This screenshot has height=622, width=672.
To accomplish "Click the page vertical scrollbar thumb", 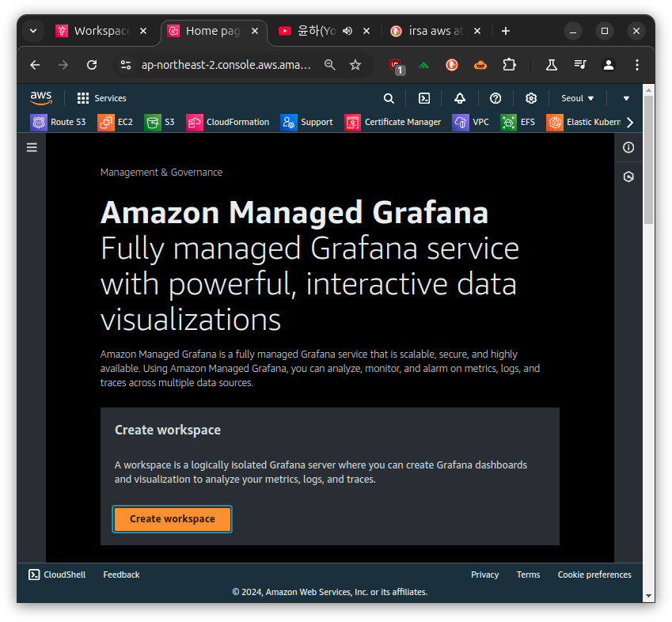I will click(x=648, y=159).
